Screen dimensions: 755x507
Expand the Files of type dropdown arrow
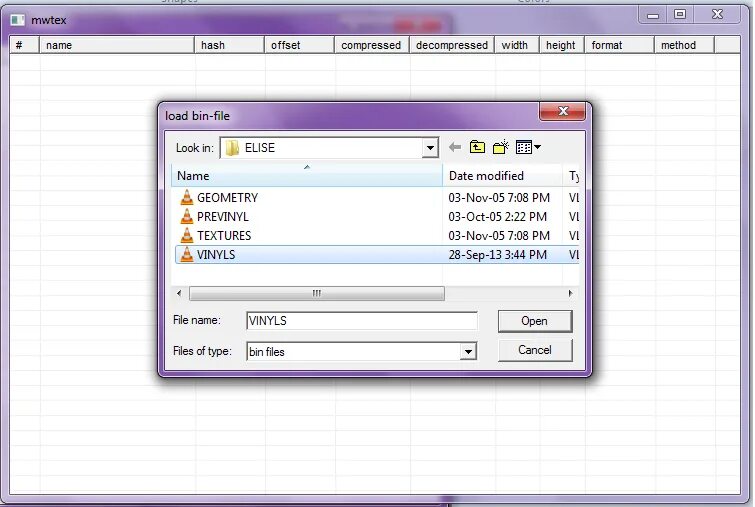click(468, 351)
